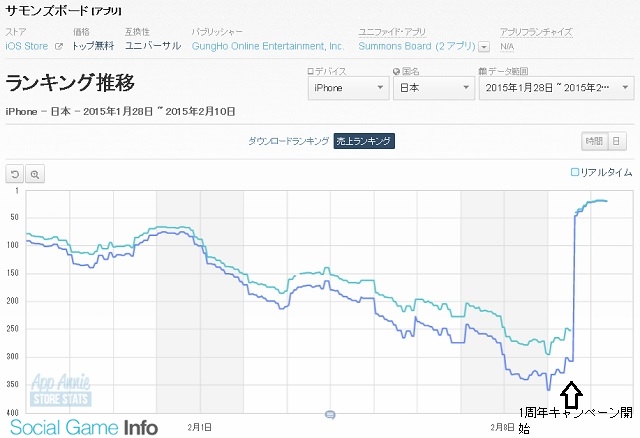
Task: Switch to 時間 hourly view
Action: [594, 141]
